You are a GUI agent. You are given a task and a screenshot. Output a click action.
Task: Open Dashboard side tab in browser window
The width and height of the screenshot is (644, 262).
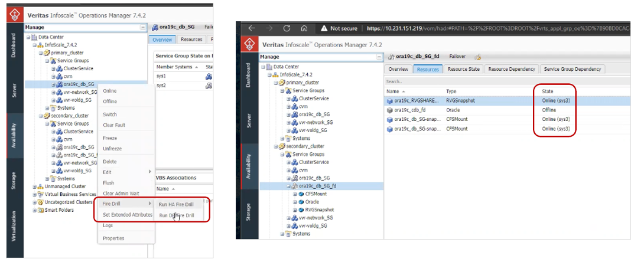(248, 76)
